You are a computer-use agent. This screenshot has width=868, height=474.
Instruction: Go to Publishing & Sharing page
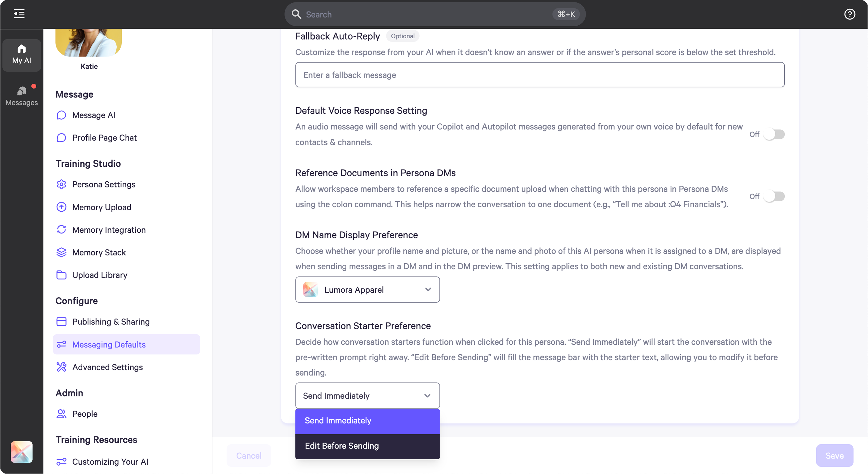click(x=111, y=322)
